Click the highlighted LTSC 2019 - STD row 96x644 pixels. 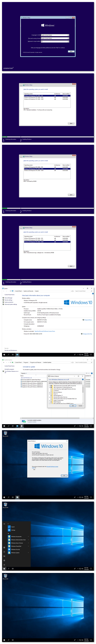tap(47, 96)
